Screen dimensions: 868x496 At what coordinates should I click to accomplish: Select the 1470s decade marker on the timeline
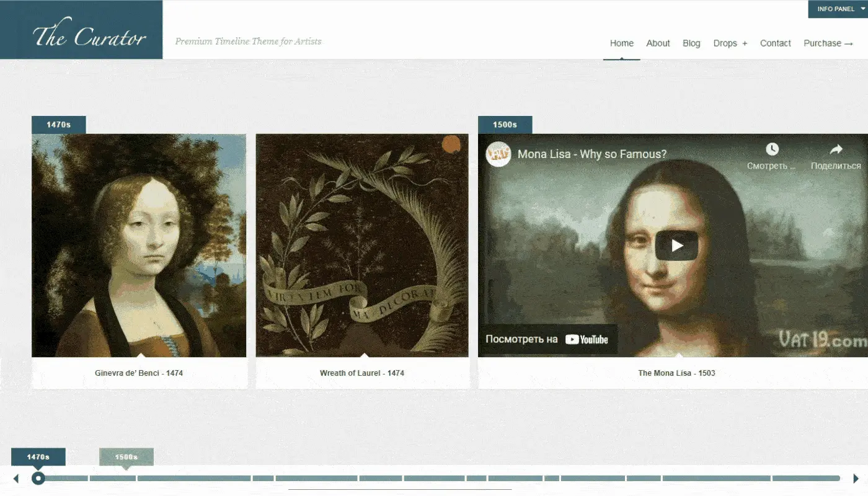[38, 456]
